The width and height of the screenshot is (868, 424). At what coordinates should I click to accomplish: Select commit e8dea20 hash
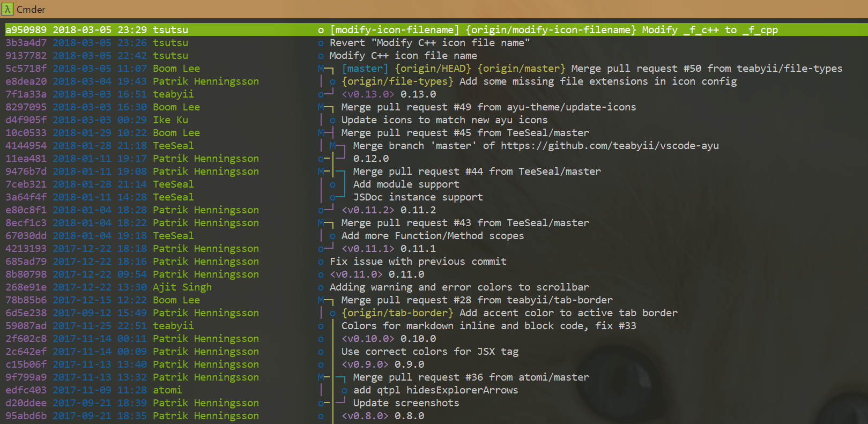point(26,81)
